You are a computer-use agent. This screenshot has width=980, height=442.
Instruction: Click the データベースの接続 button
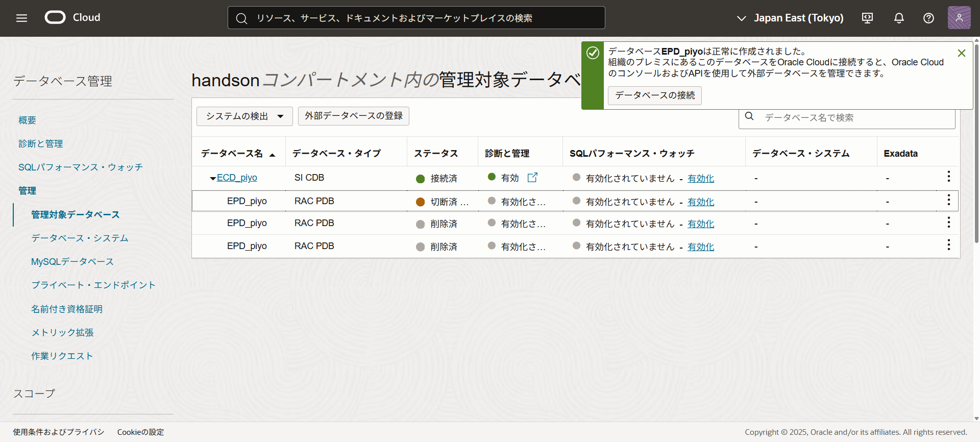(655, 95)
